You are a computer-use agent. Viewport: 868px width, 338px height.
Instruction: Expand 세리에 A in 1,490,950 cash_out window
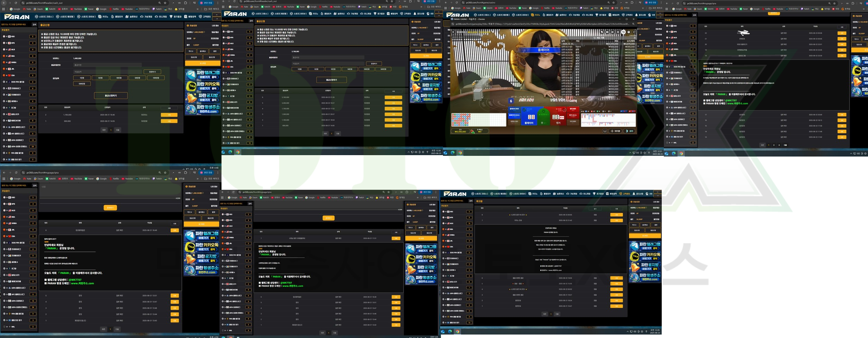[x=19, y=101]
